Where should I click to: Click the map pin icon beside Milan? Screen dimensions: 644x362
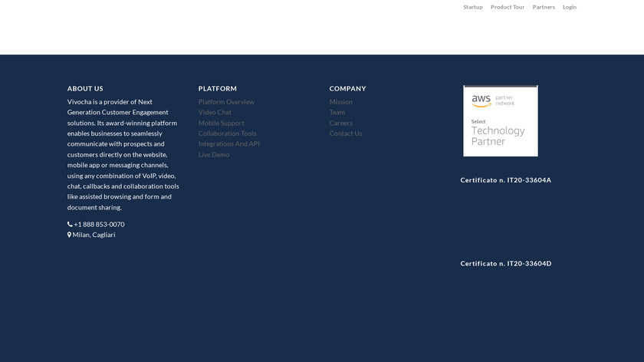pos(69,235)
